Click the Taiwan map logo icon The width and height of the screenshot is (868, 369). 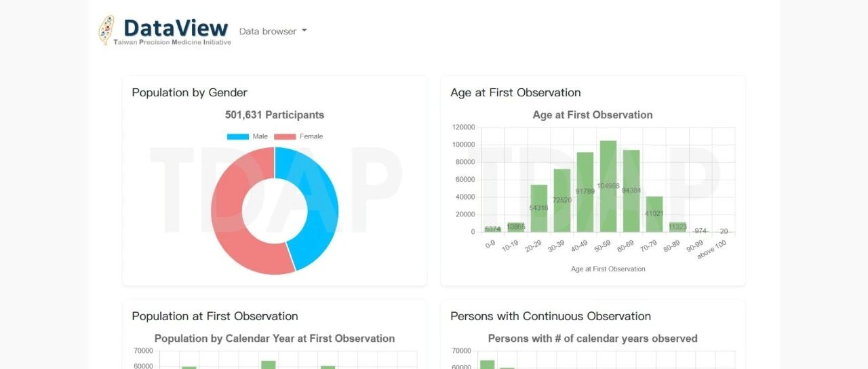click(106, 31)
